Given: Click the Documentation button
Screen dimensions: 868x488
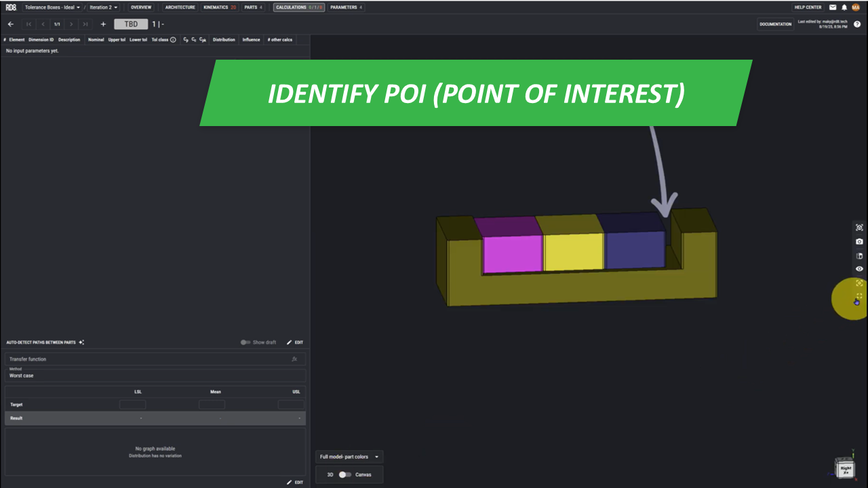Looking at the screenshot, I should 775,24.
